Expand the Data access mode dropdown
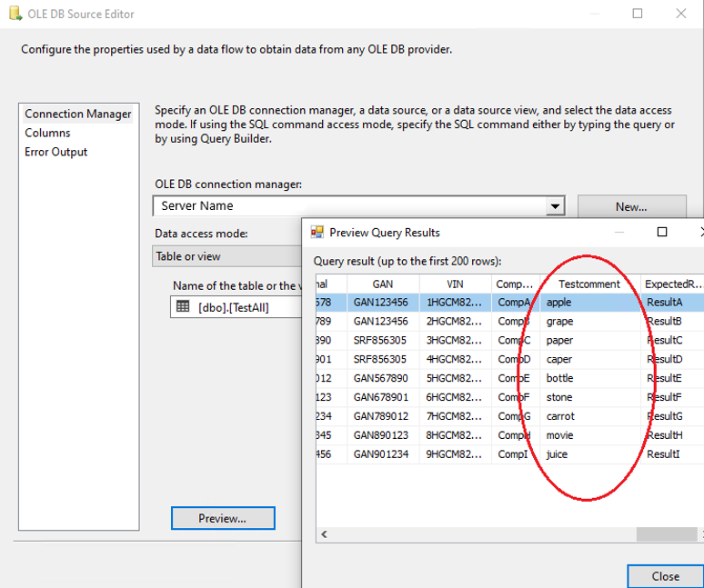Screen dimensions: 704x588 coord(227,256)
